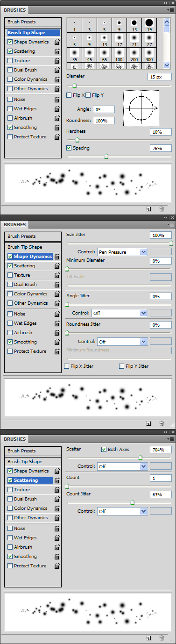The height and width of the screenshot is (644, 176).
Task: Toggle lock icon beside highlighted Scattering row
Action: 57,480
